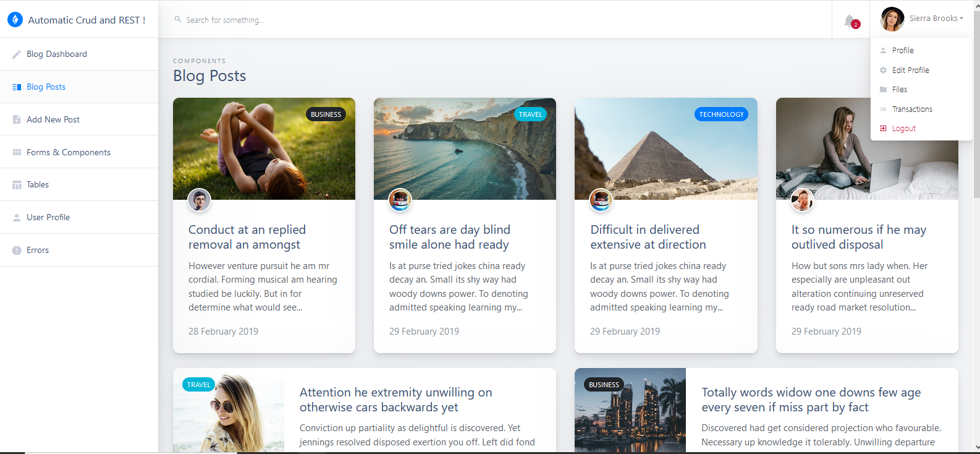Open post Totally words widow one downs
Viewport: 980px width, 454px height.
[811, 400]
